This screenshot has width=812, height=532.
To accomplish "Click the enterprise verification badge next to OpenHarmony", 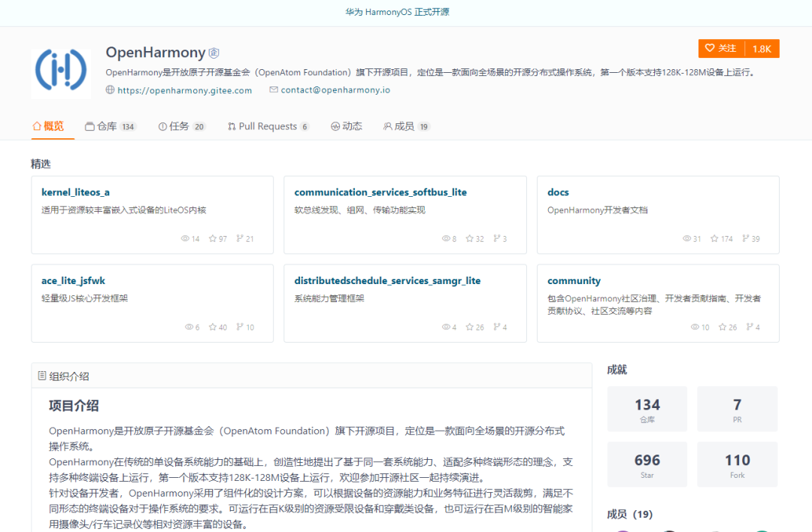I will coord(214,53).
